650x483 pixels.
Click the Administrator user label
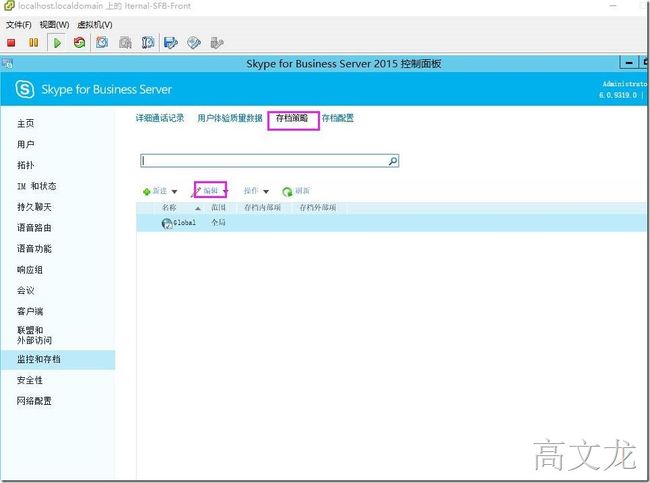pos(625,84)
